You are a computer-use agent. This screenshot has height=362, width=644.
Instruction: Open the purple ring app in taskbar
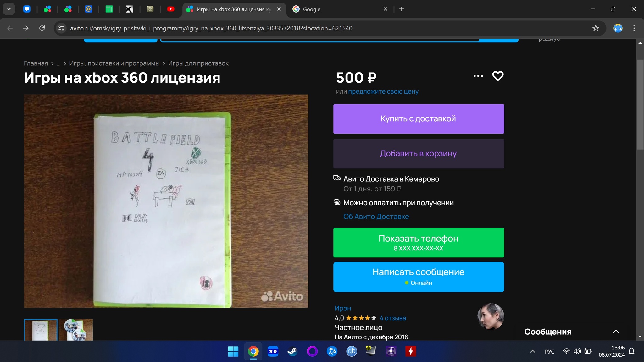tap(312, 351)
